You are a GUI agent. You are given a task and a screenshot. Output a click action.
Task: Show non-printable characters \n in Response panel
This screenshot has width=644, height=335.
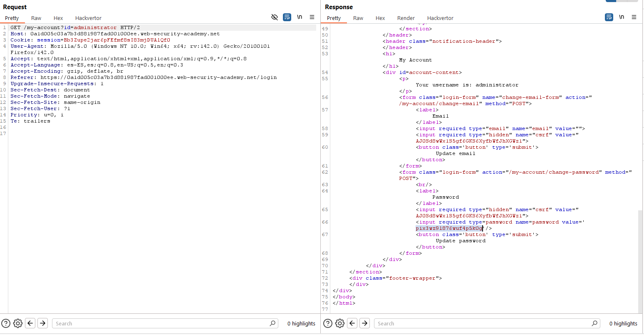pyautogui.click(x=622, y=17)
